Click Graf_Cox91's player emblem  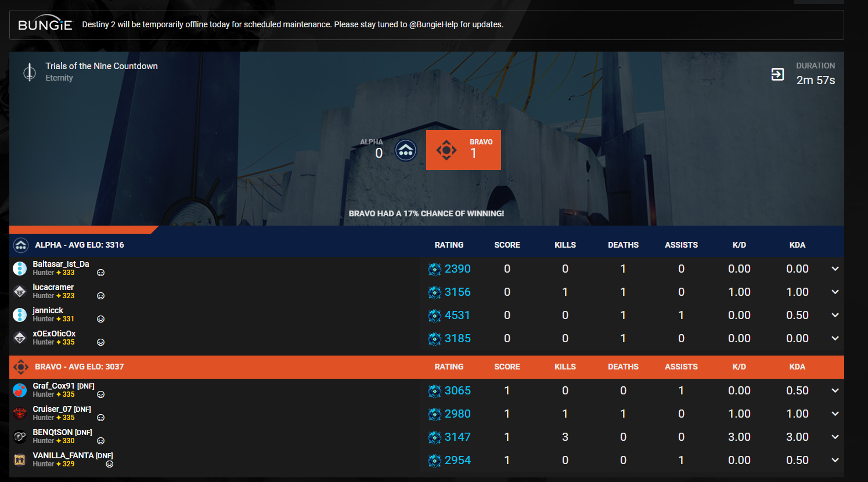tap(20, 390)
